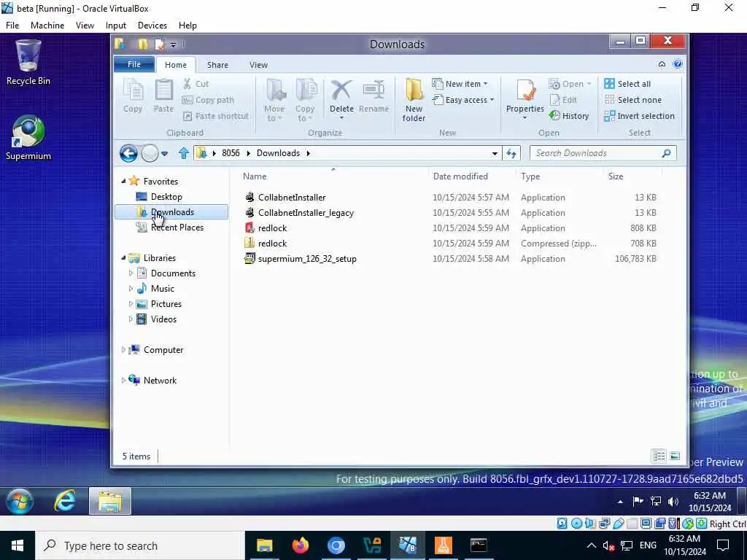Select the Videos library
Viewport: 747px width, 560px height.
click(x=163, y=319)
